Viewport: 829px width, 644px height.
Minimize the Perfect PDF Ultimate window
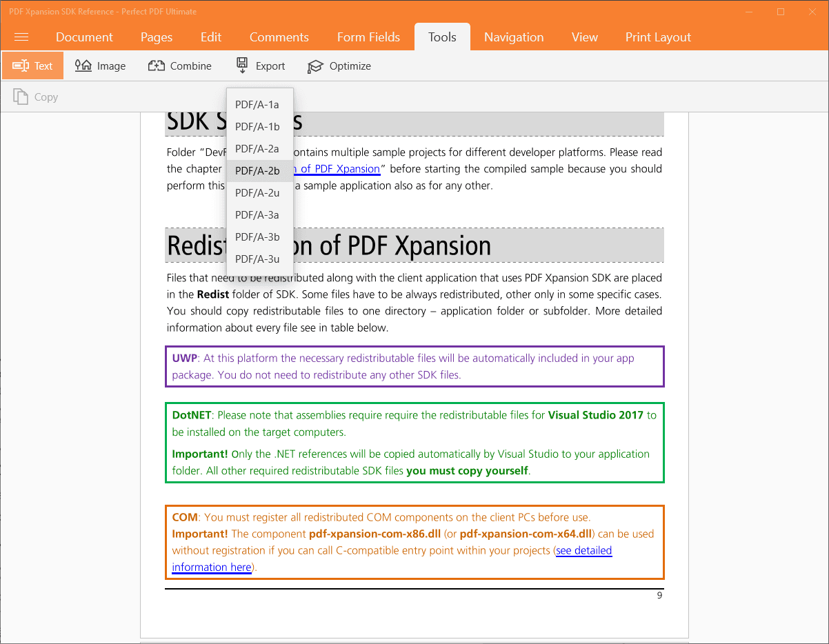(x=749, y=12)
